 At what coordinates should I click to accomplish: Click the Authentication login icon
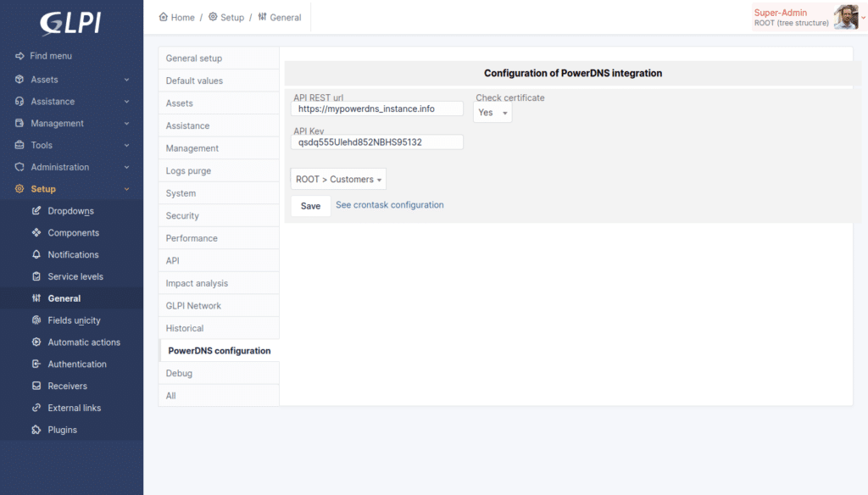[x=36, y=364]
